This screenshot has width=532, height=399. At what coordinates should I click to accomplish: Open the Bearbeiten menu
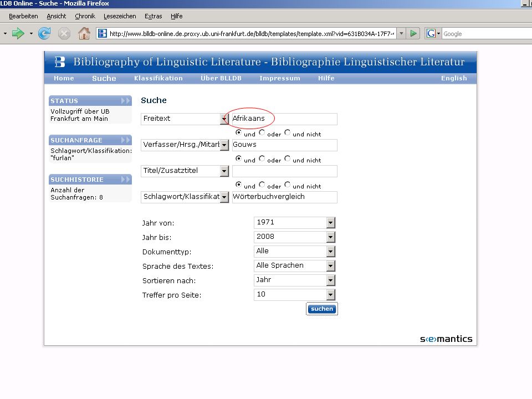coord(23,16)
